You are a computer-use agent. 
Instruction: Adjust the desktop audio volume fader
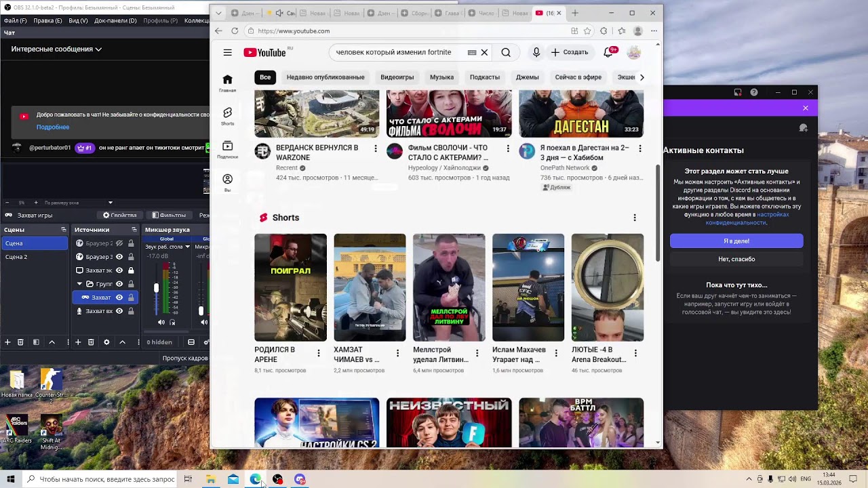tap(156, 289)
